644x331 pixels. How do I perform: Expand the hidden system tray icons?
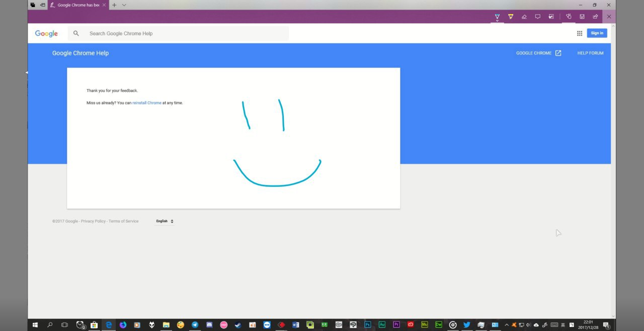click(x=507, y=325)
